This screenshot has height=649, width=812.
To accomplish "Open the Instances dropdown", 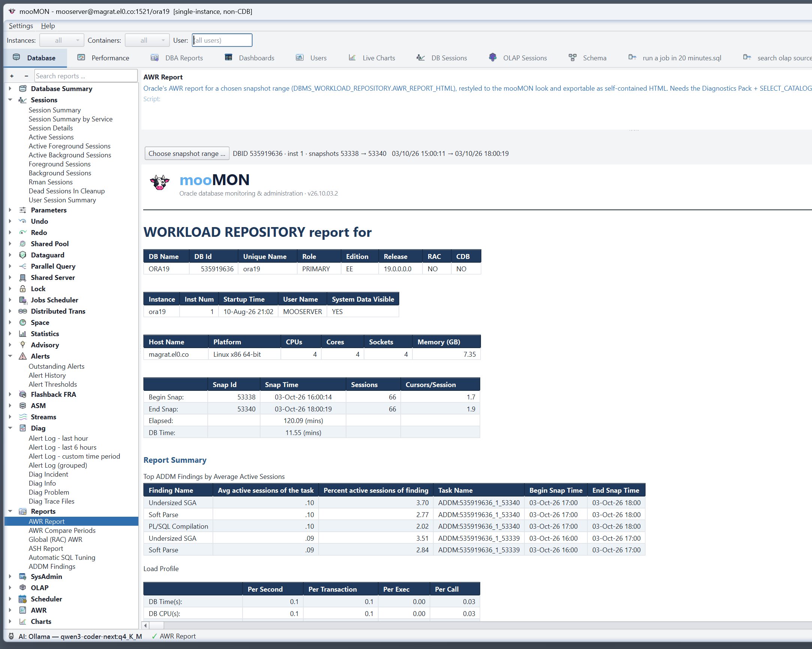I will point(62,40).
